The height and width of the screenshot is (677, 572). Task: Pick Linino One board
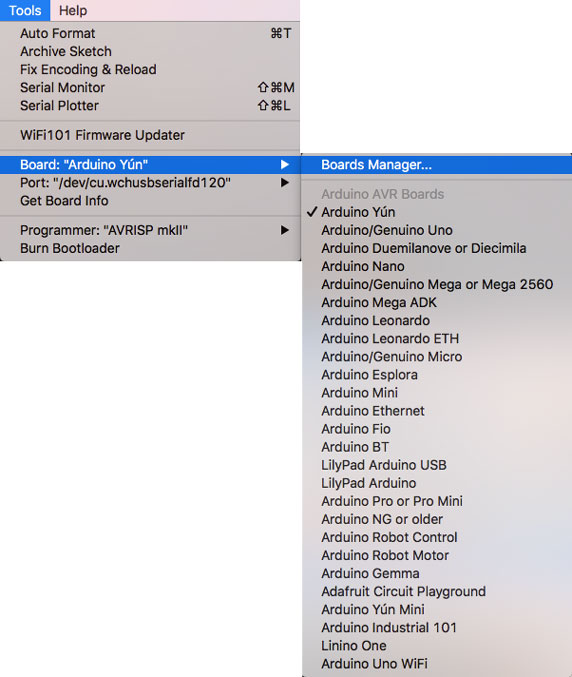436,646
